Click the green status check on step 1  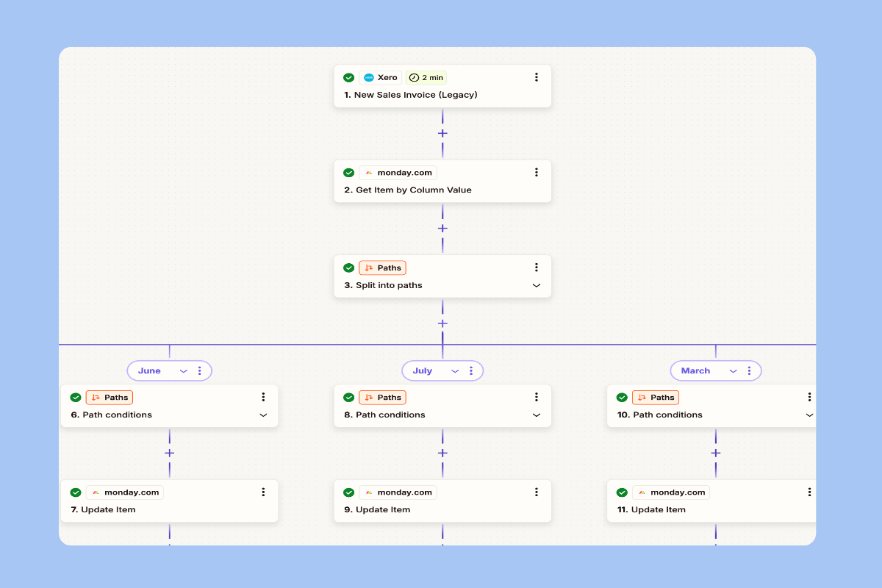pyautogui.click(x=348, y=78)
